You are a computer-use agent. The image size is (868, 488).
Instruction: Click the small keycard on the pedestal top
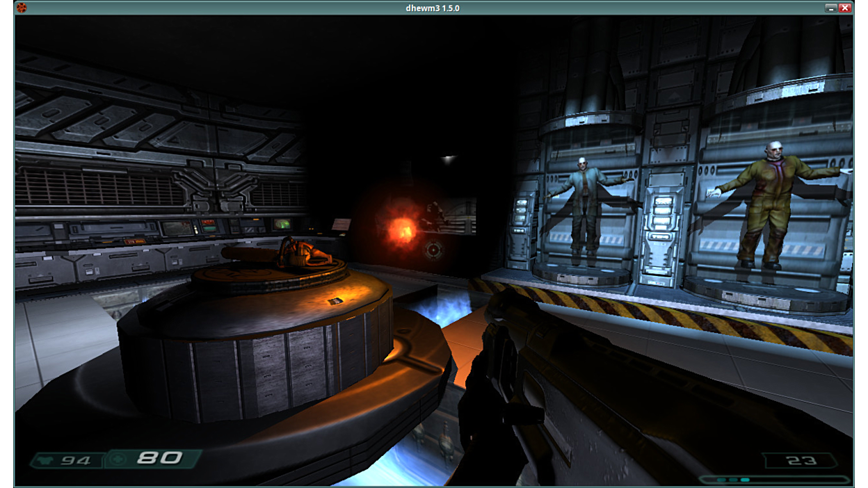[335, 301]
